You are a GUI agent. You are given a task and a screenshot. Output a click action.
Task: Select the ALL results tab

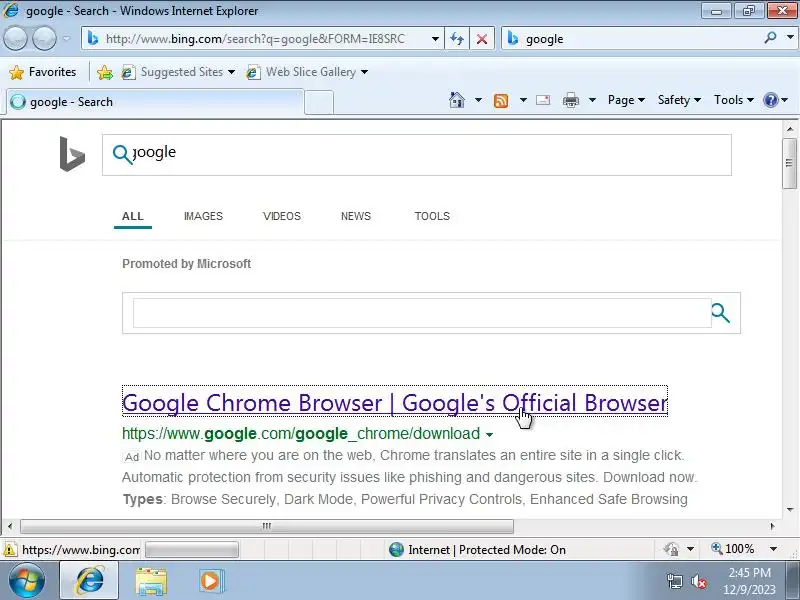click(133, 216)
